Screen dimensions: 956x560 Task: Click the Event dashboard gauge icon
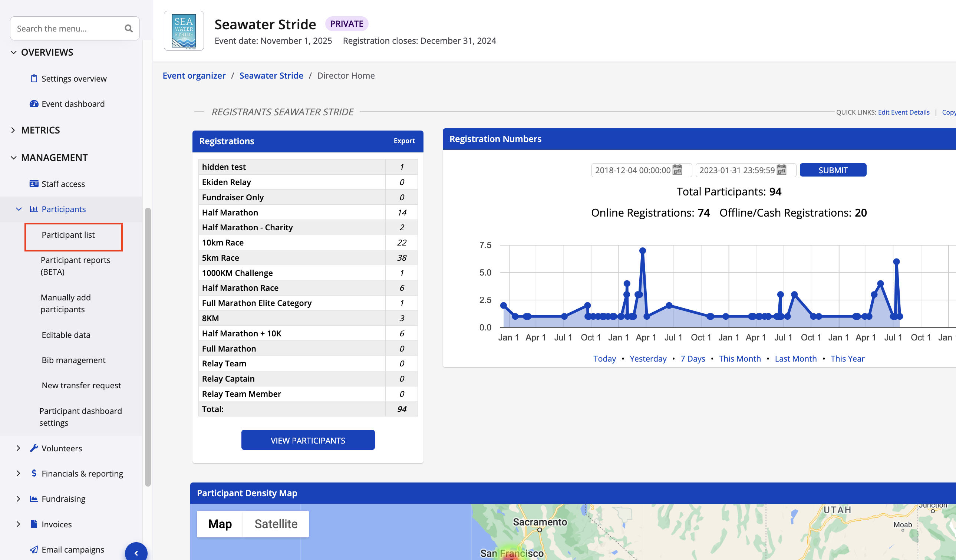34,103
